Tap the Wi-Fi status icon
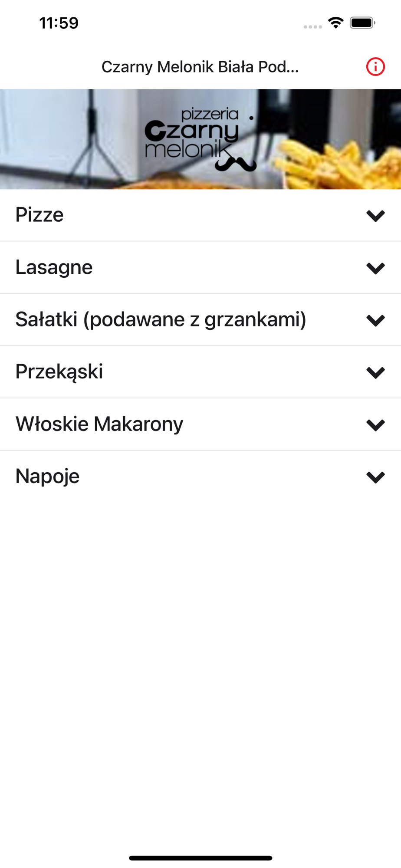This screenshot has width=401, height=868. point(336,23)
